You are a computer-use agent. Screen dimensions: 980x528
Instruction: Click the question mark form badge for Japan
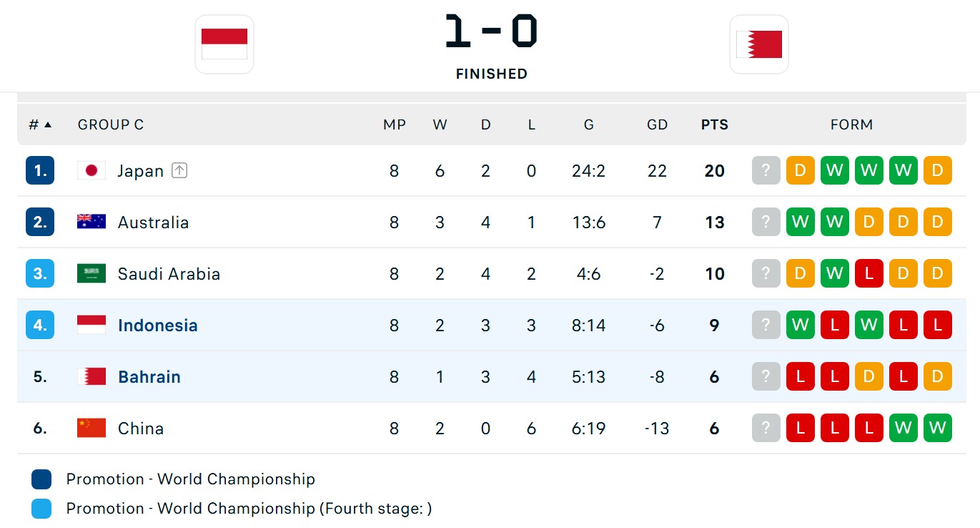766,170
